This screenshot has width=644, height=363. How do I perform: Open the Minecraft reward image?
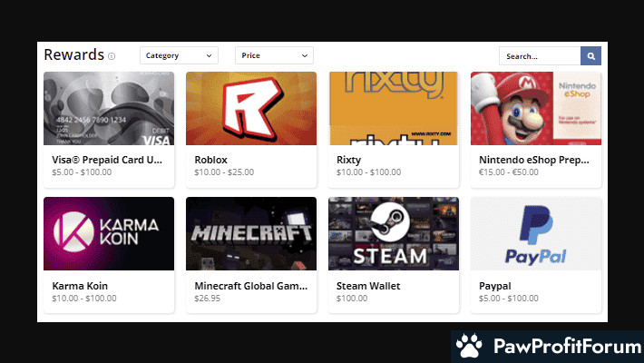click(251, 233)
